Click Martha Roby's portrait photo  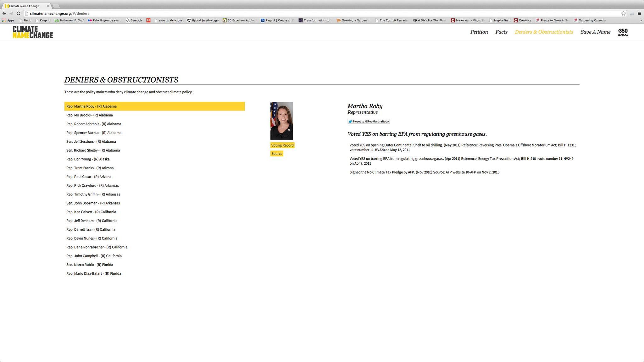pos(281,121)
